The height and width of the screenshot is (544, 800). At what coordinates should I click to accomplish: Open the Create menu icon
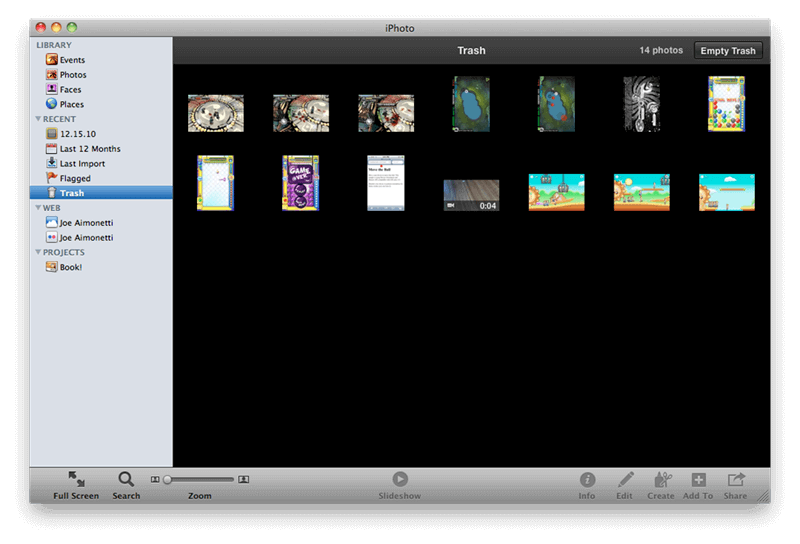point(662,479)
